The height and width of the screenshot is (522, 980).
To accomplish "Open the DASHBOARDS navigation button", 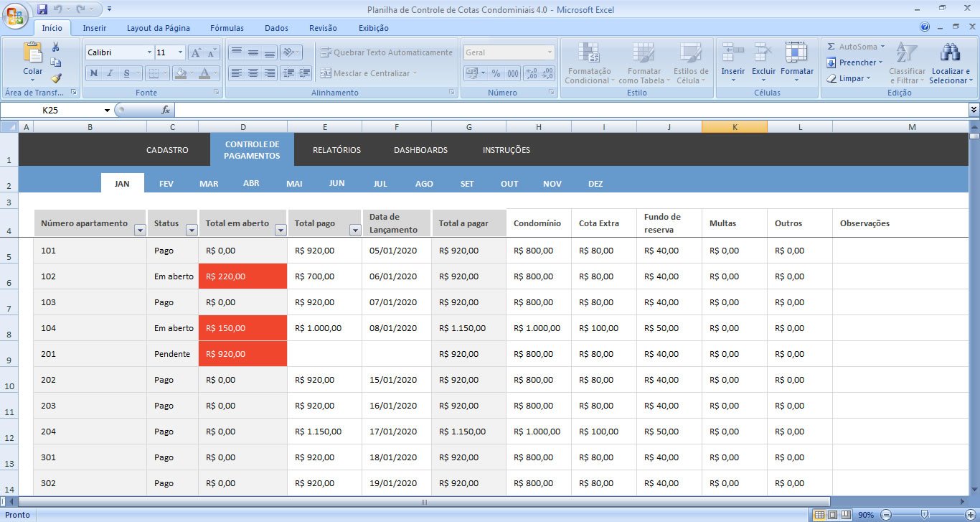I will tap(420, 150).
